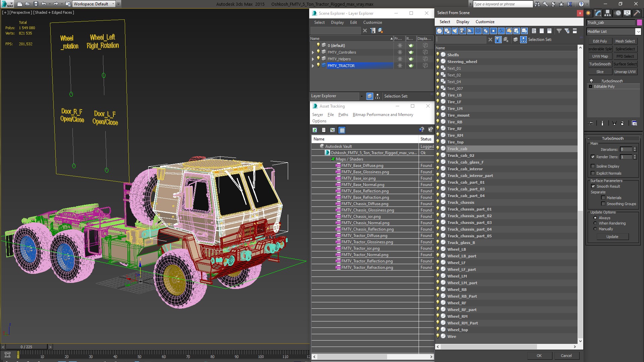Screen dimensions: 644x362
Task: Open the Create command panel tab
Action: tap(588, 13)
